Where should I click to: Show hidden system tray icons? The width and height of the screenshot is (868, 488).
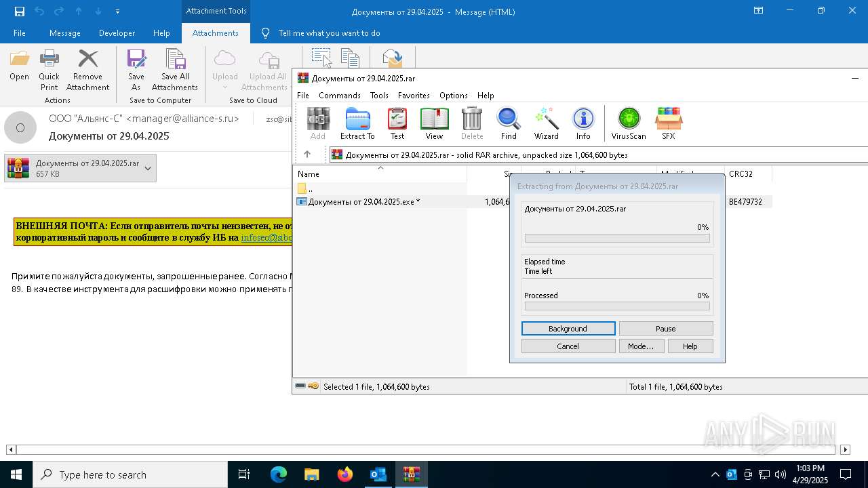point(715,474)
